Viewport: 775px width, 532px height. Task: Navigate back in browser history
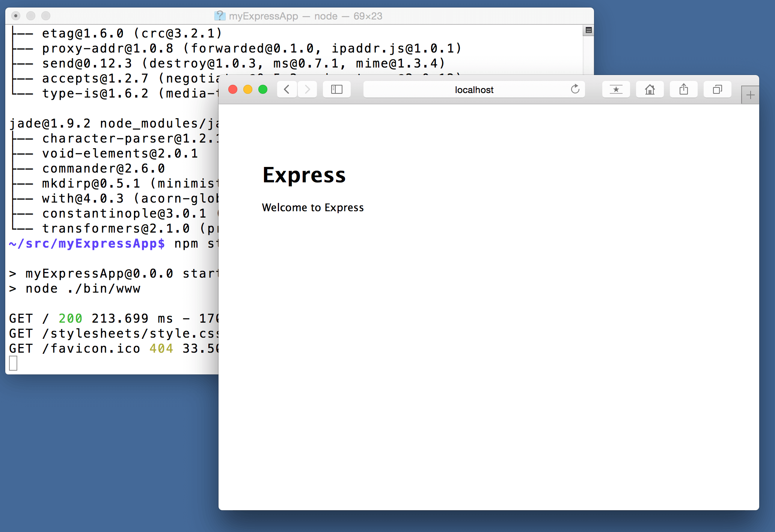point(286,89)
